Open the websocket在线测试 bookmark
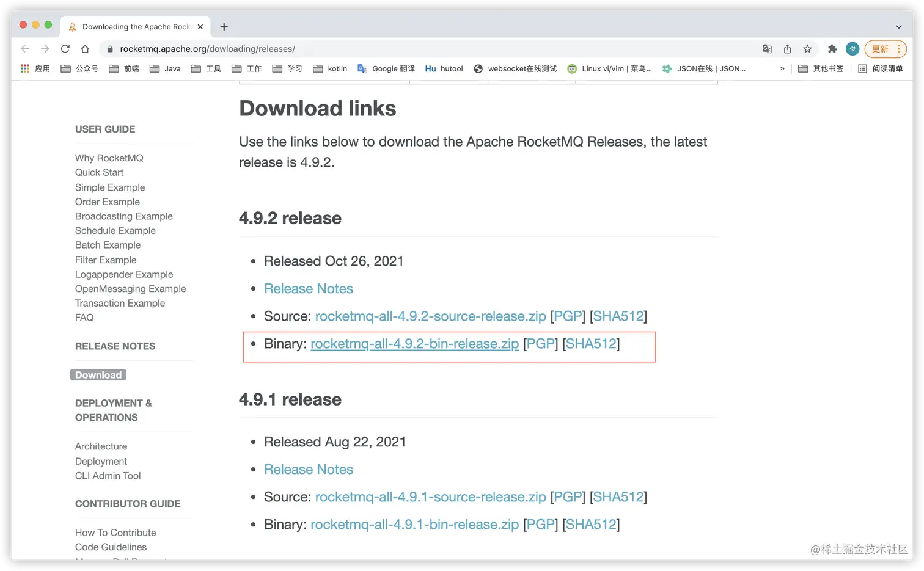Viewport: 924px width, 571px height. pos(515,68)
